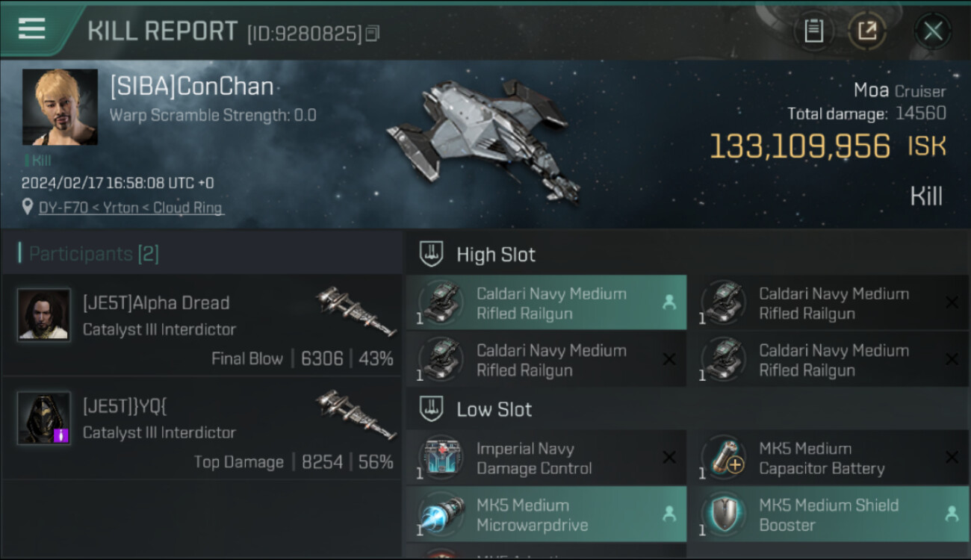Open the DY-F70 < Yrton < Cloud Ring location link

click(131, 208)
